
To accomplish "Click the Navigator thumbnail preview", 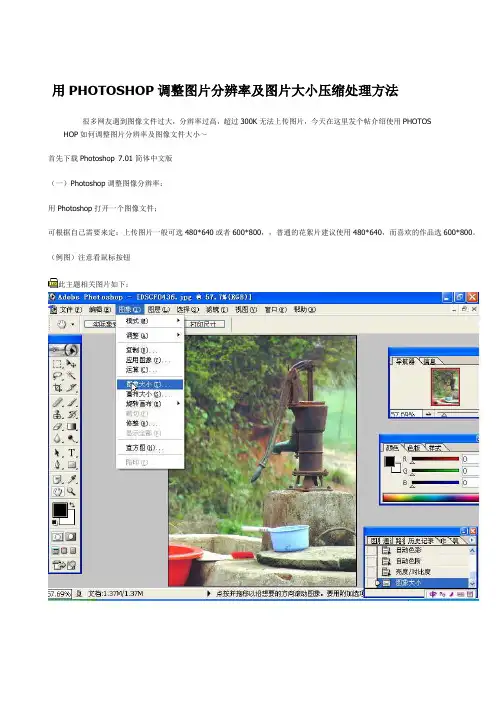I will (x=445, y=387).
